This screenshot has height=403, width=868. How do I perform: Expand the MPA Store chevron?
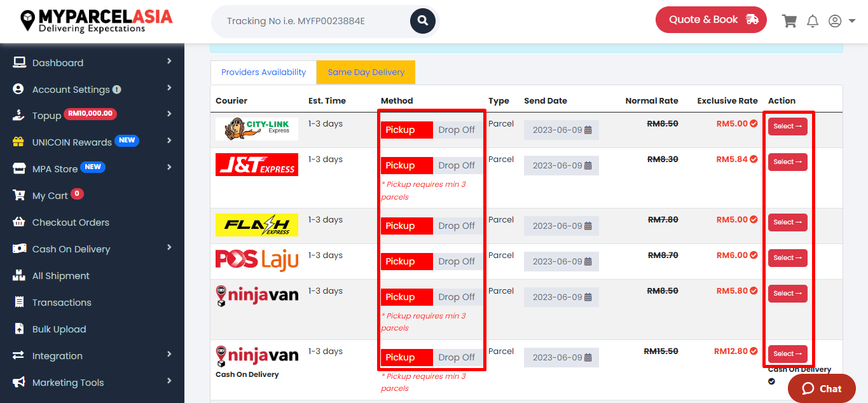click(169, 167)
